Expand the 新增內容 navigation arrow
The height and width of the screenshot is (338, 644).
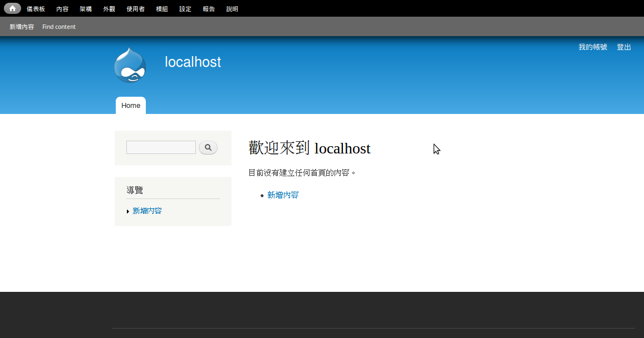128,212
